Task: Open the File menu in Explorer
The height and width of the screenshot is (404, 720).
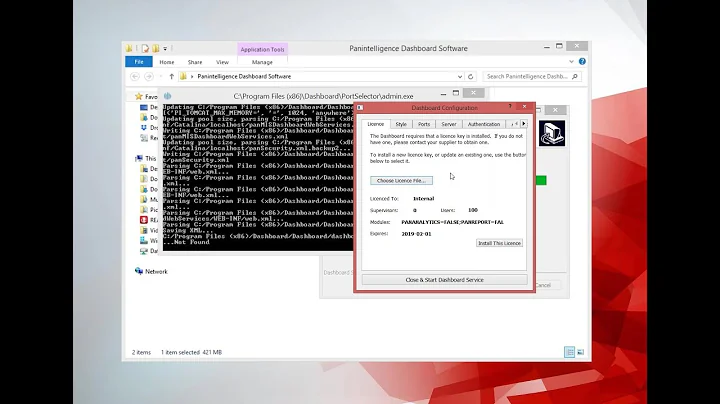Action: pyautogui.click(x=139, y=62)
